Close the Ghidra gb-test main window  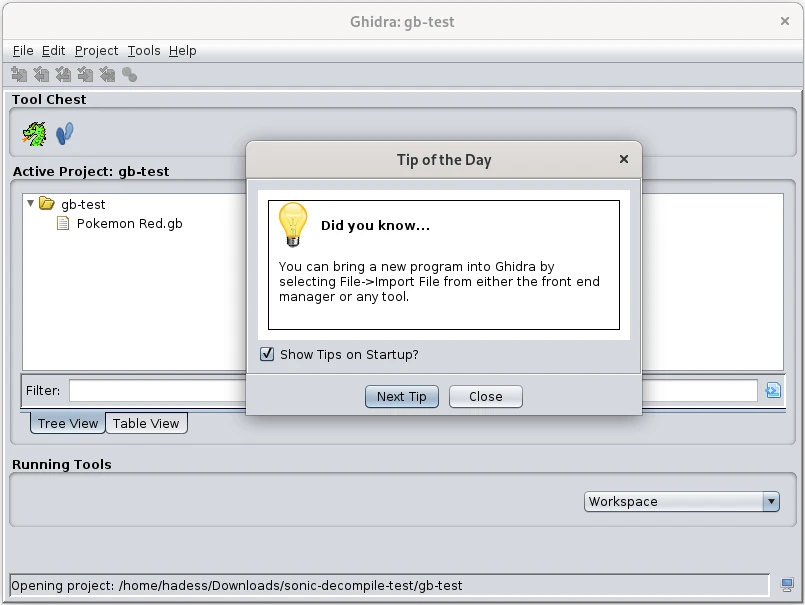pos(784,21)
